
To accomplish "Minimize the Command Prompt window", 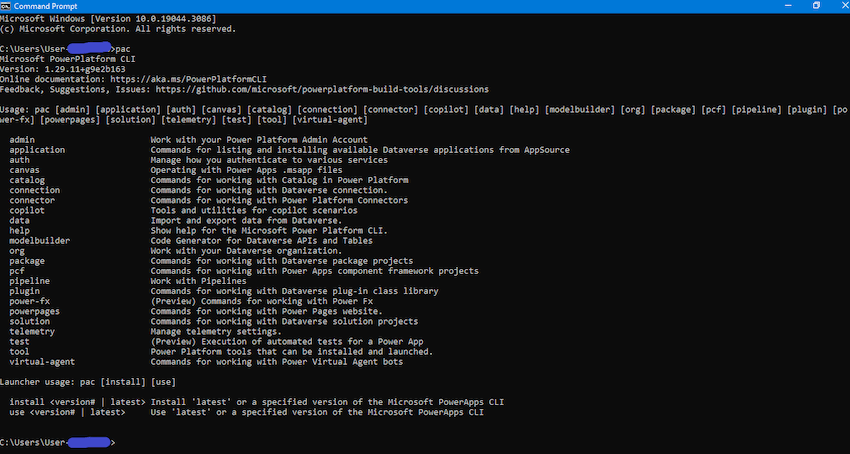I will pyautogui.click(x=790, y=5).
